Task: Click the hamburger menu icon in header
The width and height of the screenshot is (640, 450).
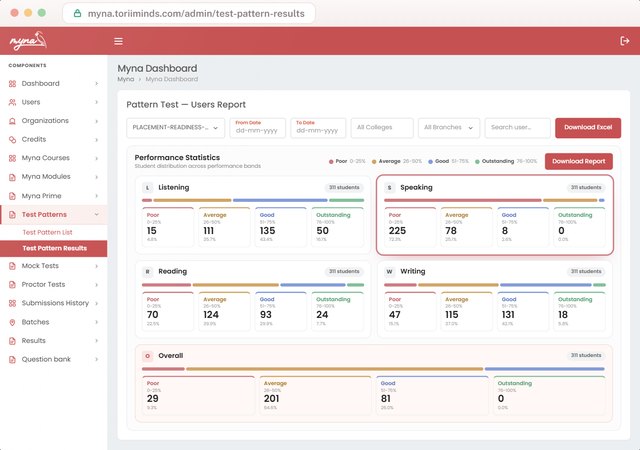Action: pos(118,41)
